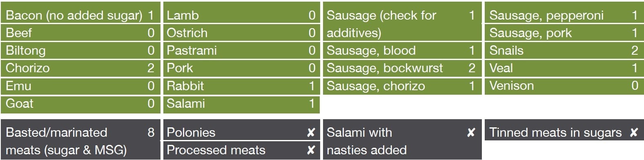The width and height of the screenshot is (644, 160).
Task: Select the Ostrich row
Action: coord(241,33)
